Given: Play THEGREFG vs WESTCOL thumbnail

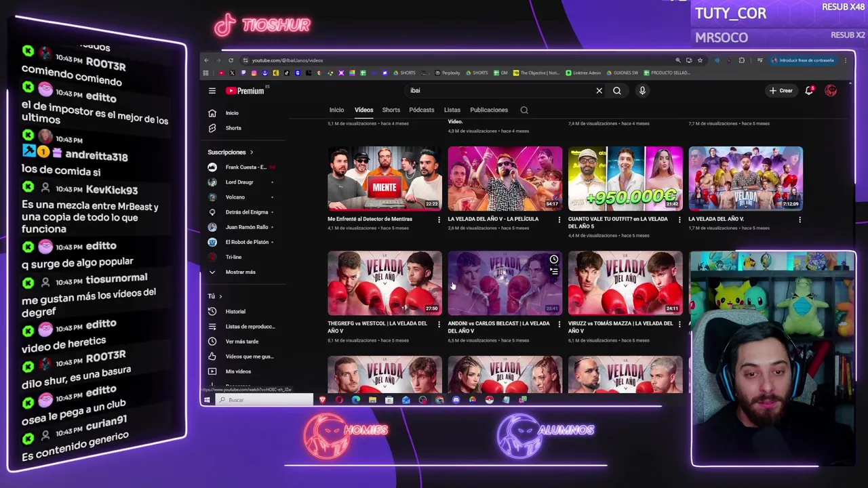Looking at the screenshot, I should coord(384,283).
